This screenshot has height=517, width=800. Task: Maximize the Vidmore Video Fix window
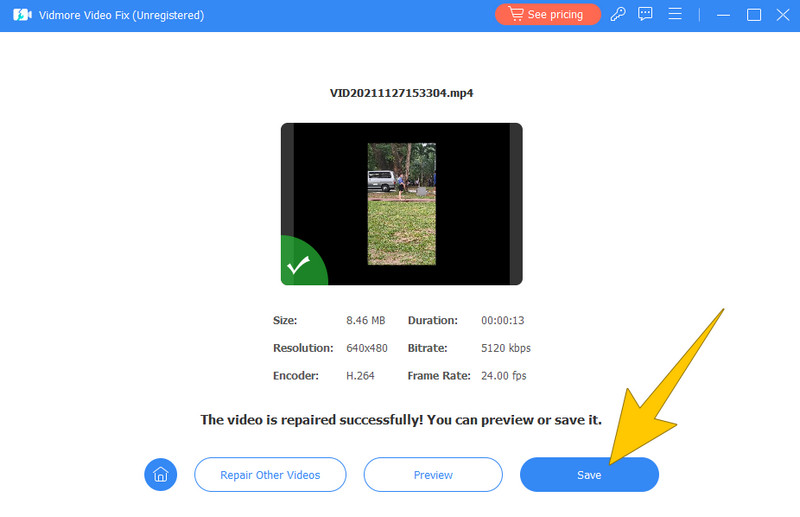pyautogui.click(x=754, y=15)
